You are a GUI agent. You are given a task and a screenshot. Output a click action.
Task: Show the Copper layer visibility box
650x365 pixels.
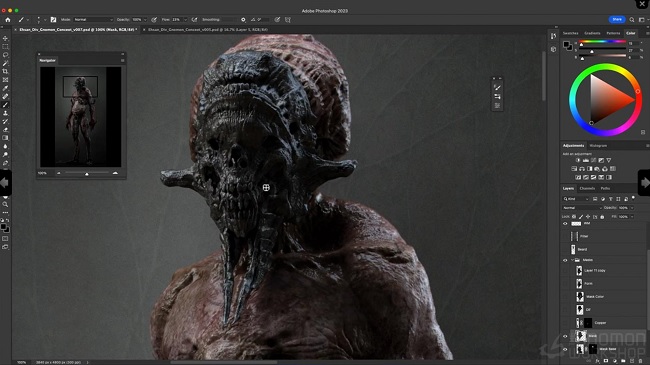click(x=565, y=323)
